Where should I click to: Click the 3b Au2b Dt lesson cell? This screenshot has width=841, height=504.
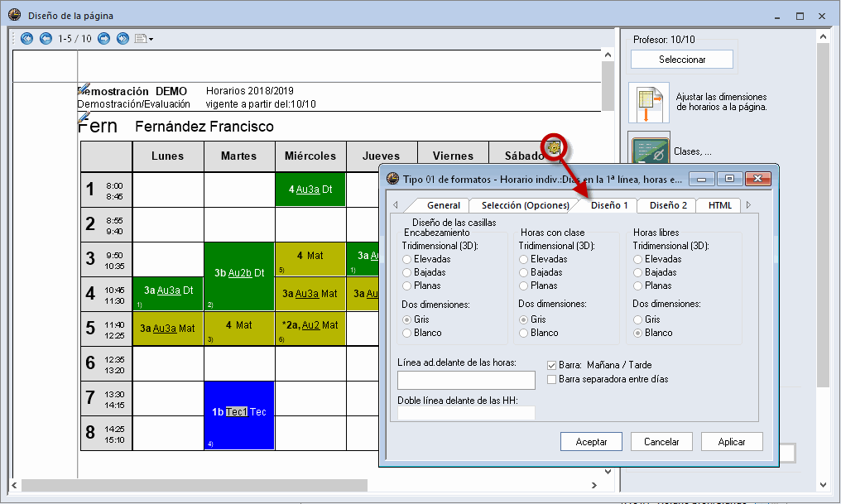[239, 276]
